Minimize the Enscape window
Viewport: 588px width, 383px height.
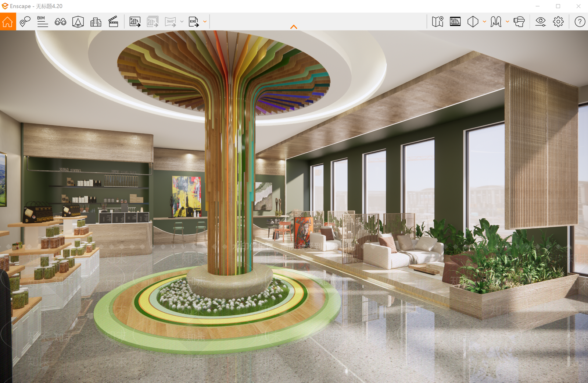[538, 6]
